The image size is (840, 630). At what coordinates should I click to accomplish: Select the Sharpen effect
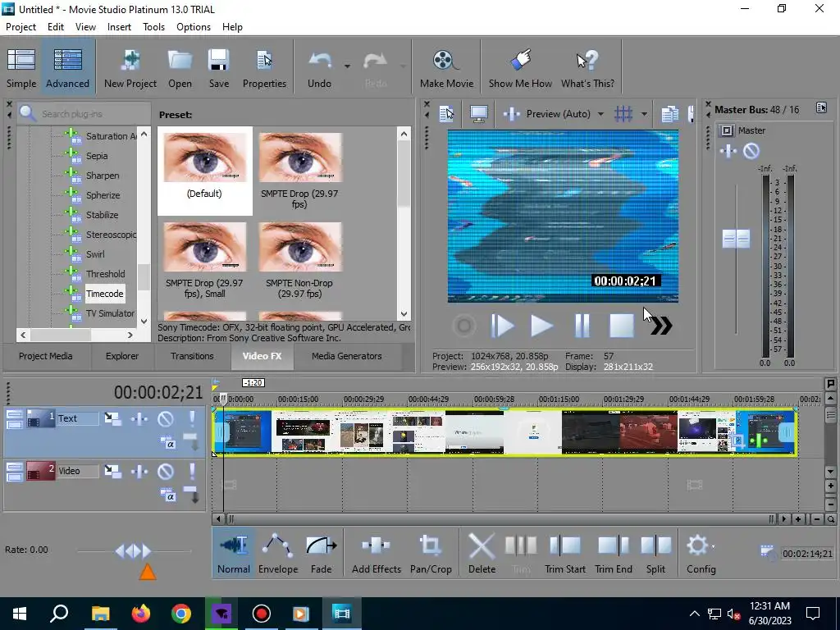click(103, 176)
